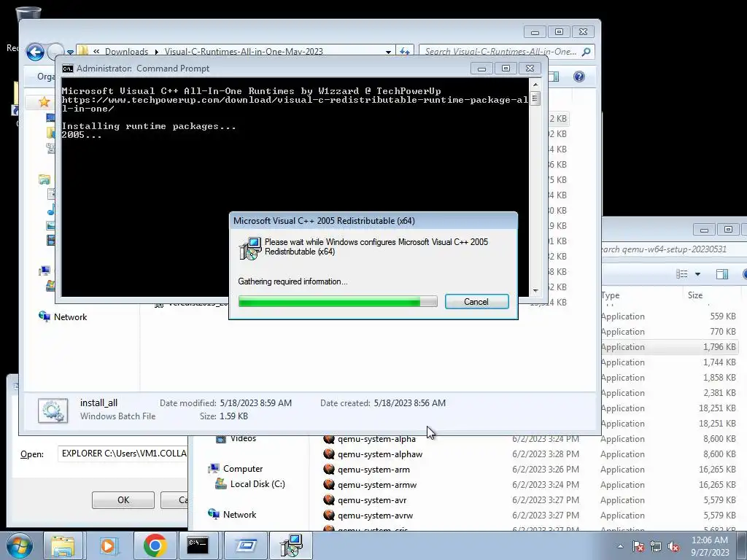Expand the double-chevron at start of address bar
Screen dimensions: 747x560
(96, 52)
